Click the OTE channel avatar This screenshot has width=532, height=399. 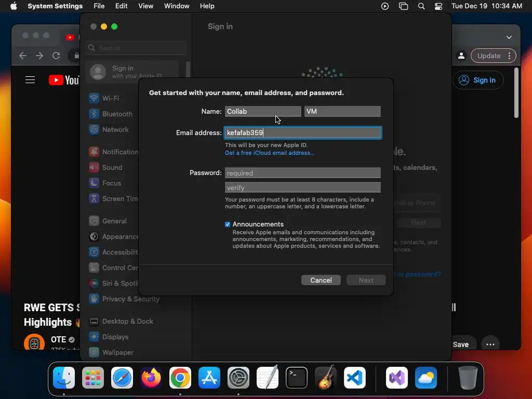click(x=34, y=342)
